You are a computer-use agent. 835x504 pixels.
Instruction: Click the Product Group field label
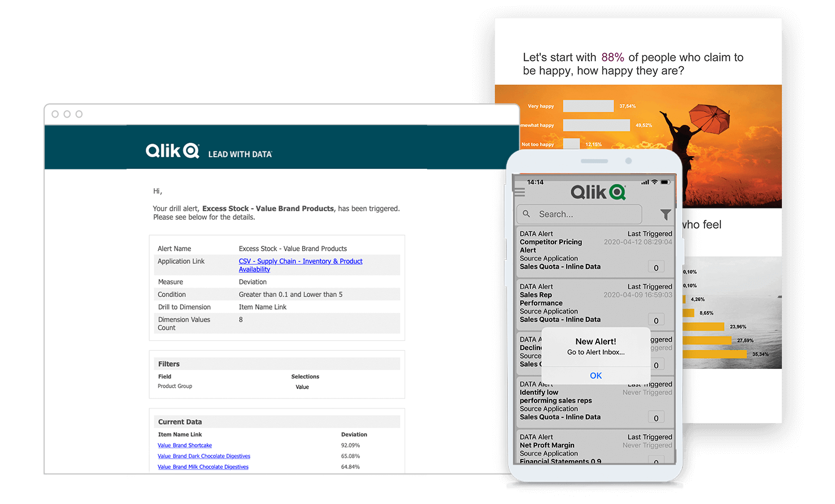[x=175, y=386]
